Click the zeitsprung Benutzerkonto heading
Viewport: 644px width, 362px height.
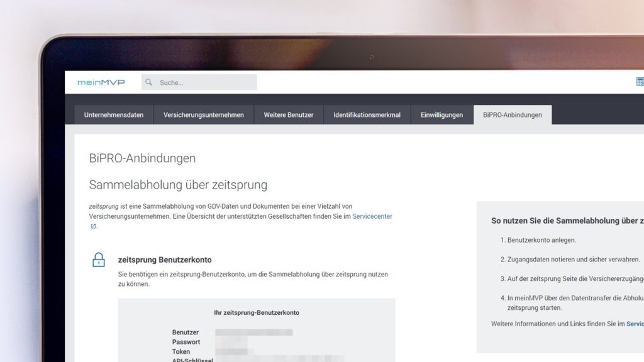165,260
